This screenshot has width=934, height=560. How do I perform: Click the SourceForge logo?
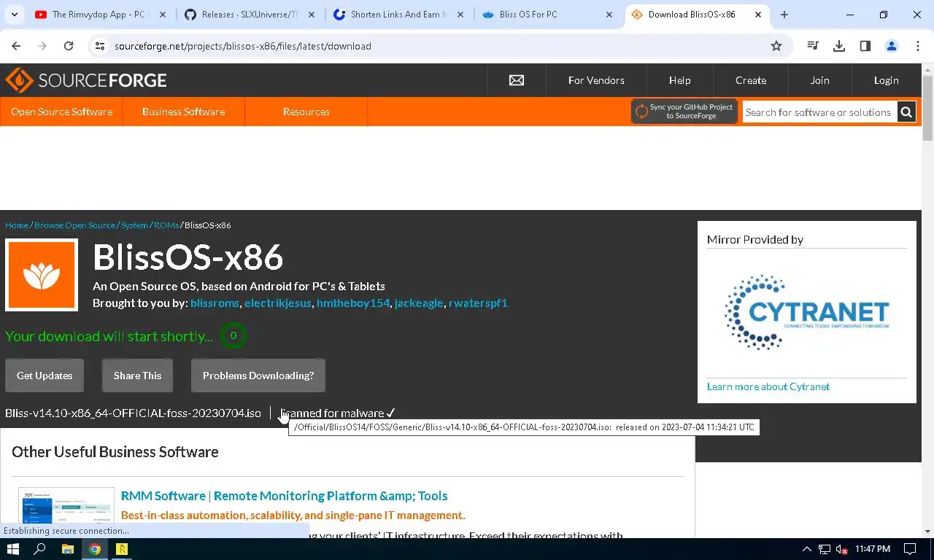[x=86, y=80]
